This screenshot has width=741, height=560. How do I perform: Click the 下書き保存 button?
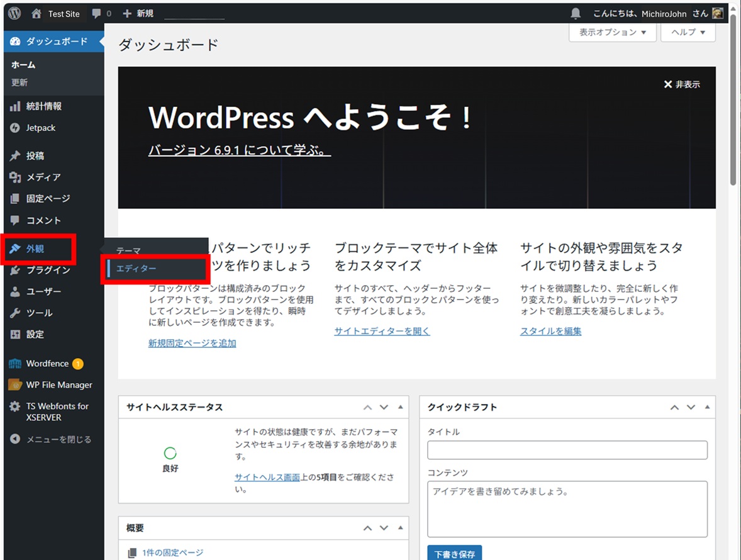pos(454,554)
